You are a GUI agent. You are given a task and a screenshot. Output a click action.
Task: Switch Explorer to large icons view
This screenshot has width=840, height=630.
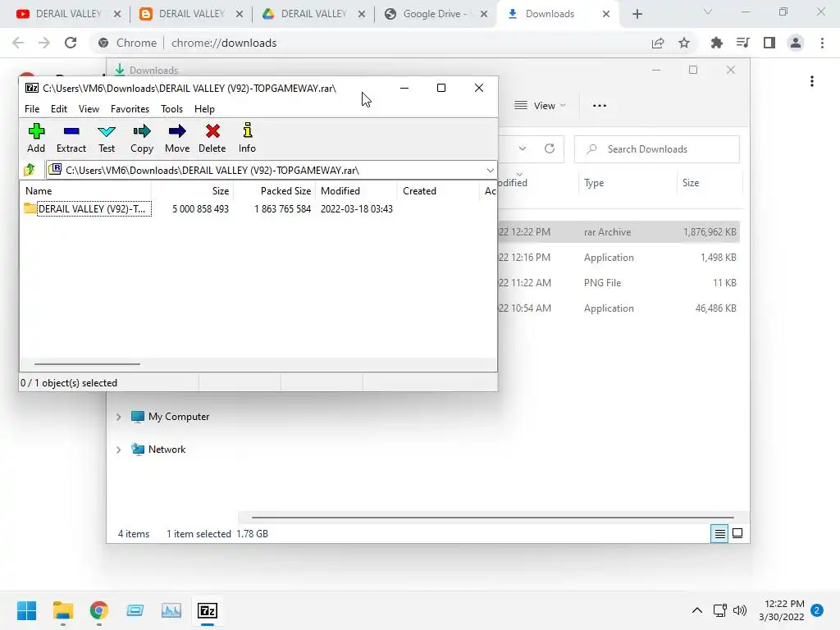(737, 533)
